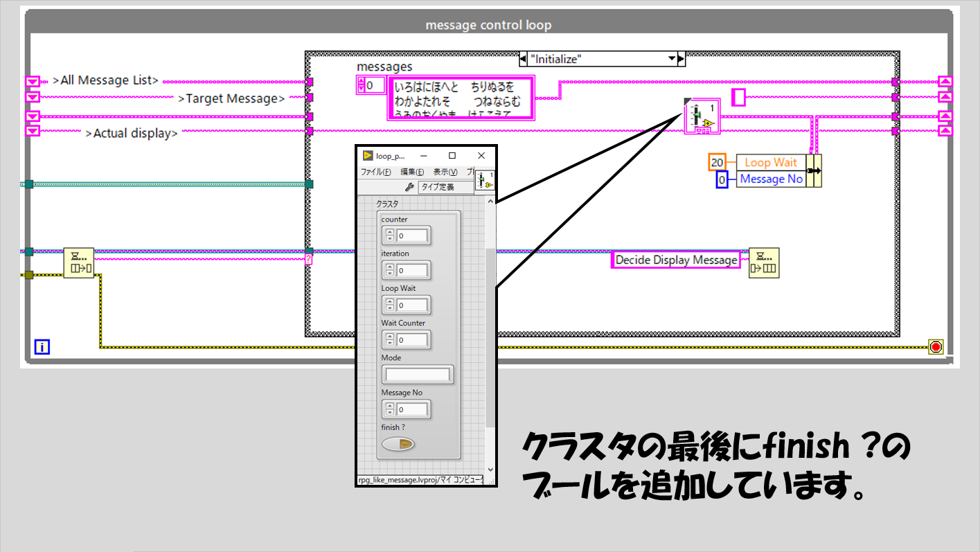Click the counter field increment stepper
Viewport: 980px width, 552px height.
pos(389,232)
